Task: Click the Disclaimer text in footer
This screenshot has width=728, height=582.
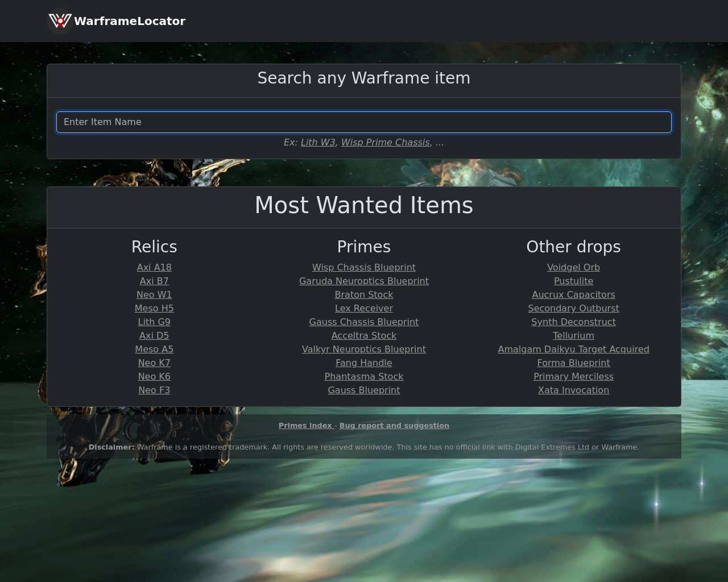Action: 364,447
